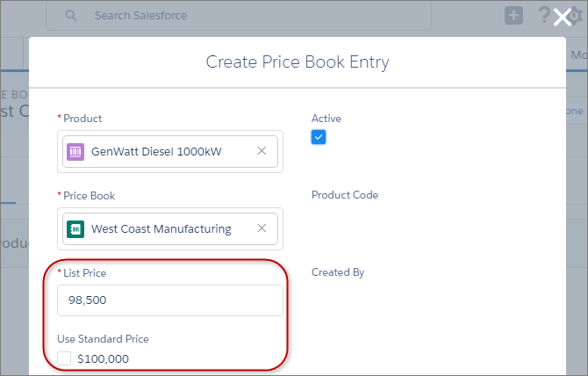Viewport: 588px width, 376px height.
Task: Open the global create plus icon
Action: coord(513,16)
